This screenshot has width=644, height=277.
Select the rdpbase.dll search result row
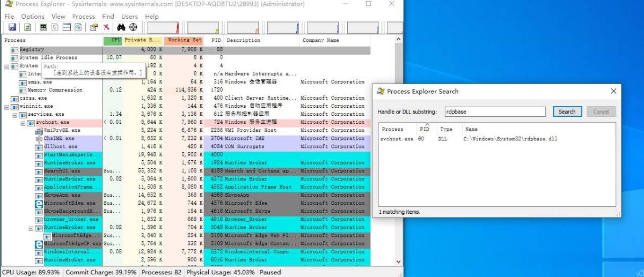click(x=497, y=139)
